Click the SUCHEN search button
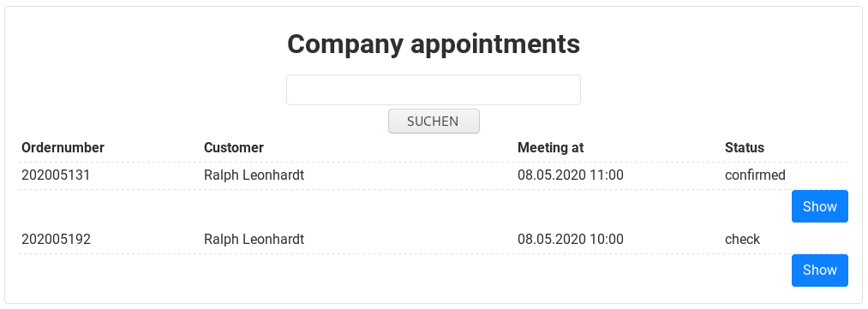868x309 pixels. tap(434, 121)
